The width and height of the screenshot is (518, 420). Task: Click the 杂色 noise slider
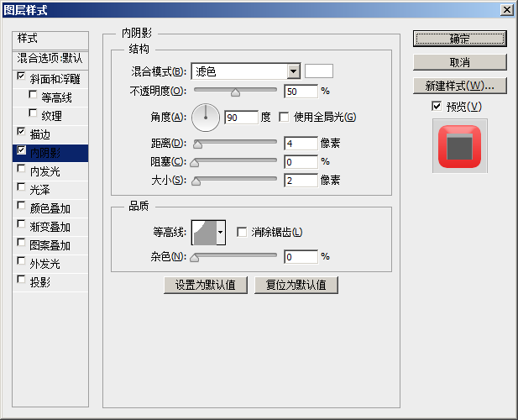[x=234, y=256]
